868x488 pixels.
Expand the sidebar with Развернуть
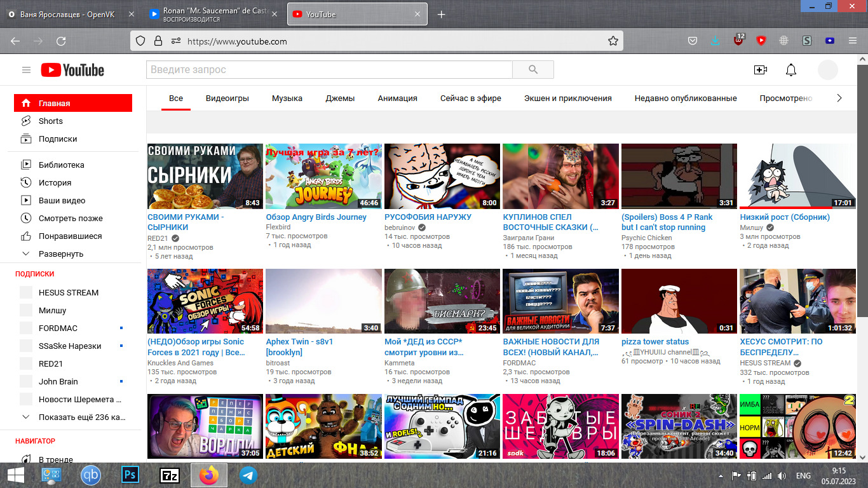coord(60,254)
